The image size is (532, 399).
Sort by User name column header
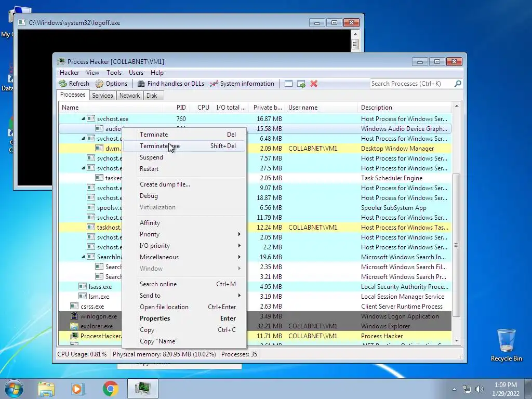click(321, 108)
